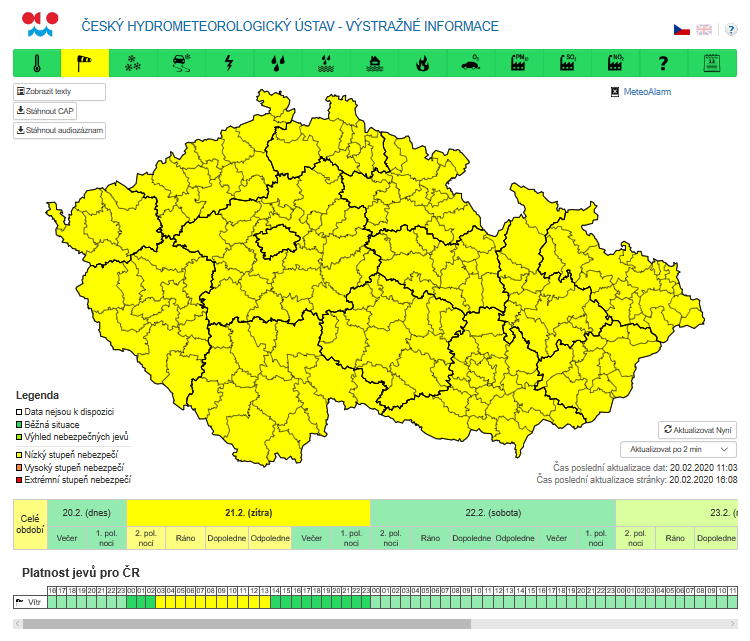This screenshot has height=641, width=750.
Task: Select the 20.2. (dnes) day header
Action: (87, 513)
